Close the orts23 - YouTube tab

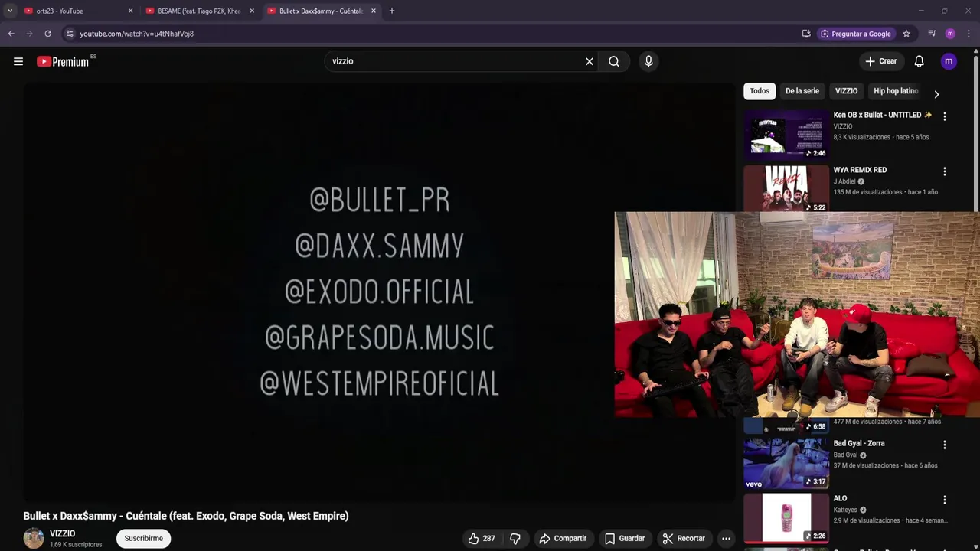(130, 11)
